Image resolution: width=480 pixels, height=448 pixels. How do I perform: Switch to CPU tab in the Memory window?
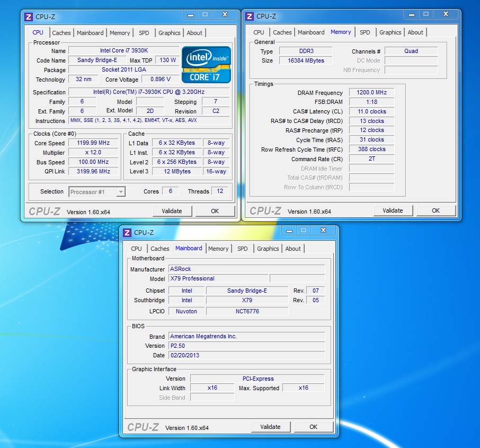pos(259,32)
